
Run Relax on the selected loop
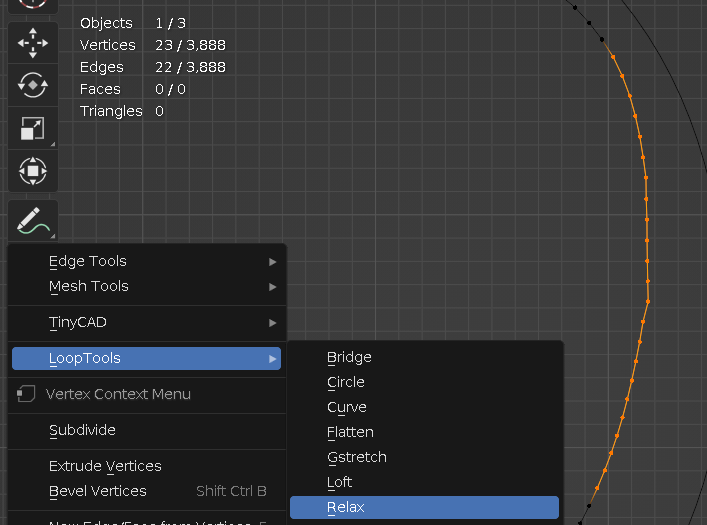point(346,507)
